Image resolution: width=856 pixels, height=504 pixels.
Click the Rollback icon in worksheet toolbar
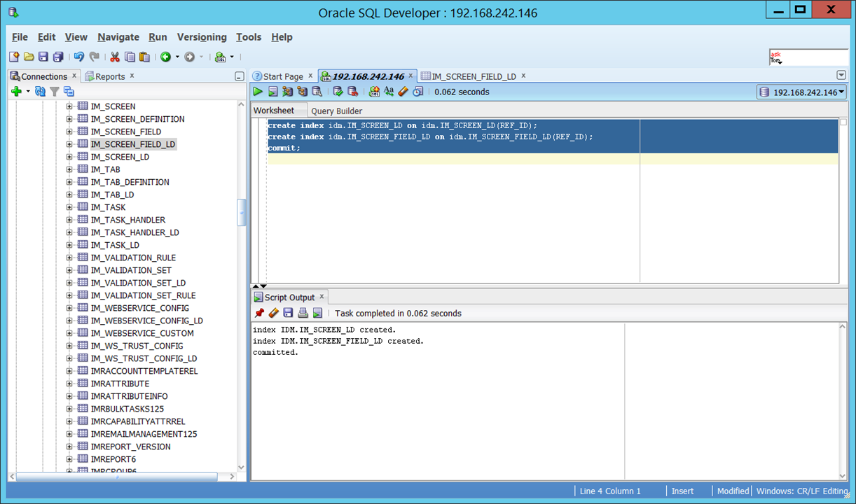click(x=352, y=92)
